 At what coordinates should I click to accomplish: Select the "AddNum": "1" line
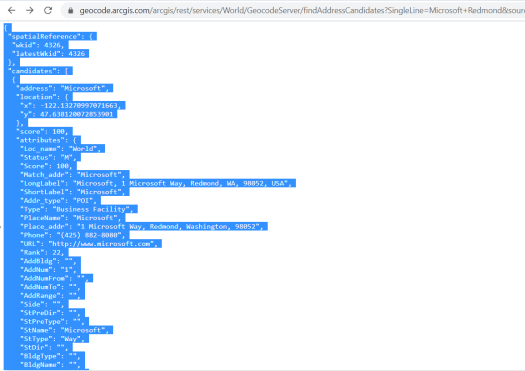(x=50, y=270)
